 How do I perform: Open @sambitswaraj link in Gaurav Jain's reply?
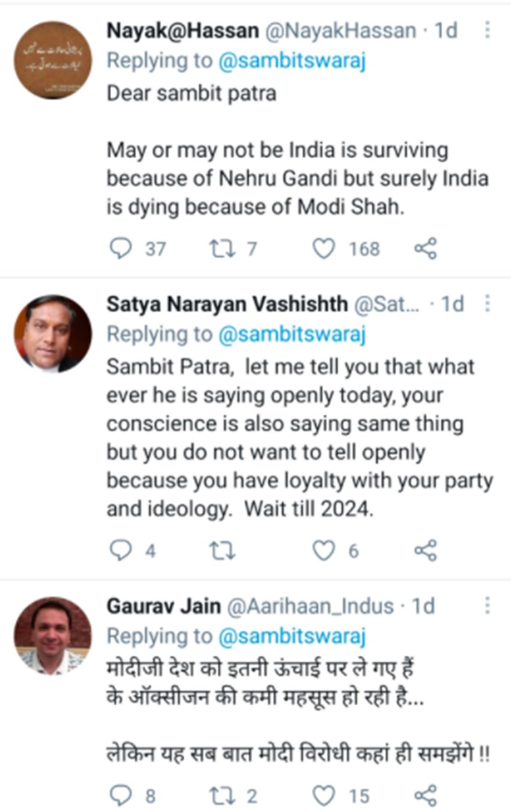coord(292,636)
